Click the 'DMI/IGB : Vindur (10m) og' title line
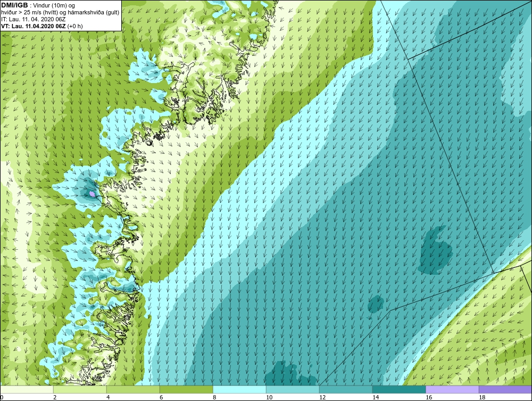 (38, 5)
